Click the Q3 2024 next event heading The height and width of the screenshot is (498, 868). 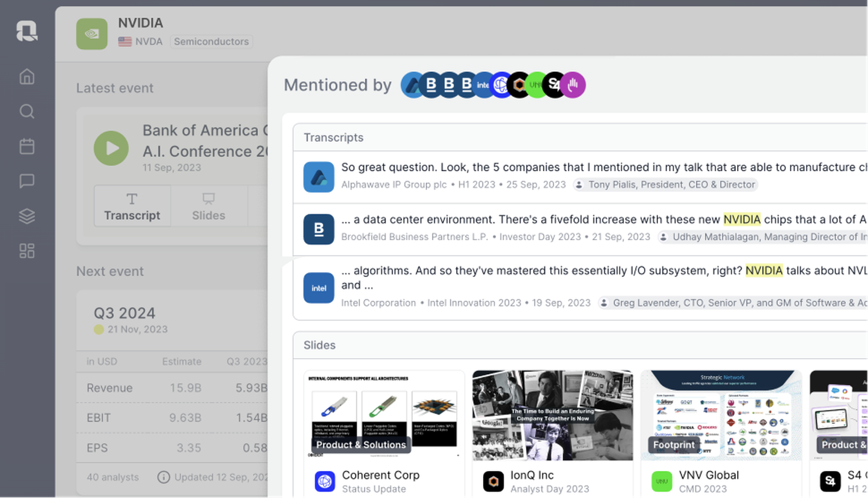pyautogui.click(x=124, y=313)
